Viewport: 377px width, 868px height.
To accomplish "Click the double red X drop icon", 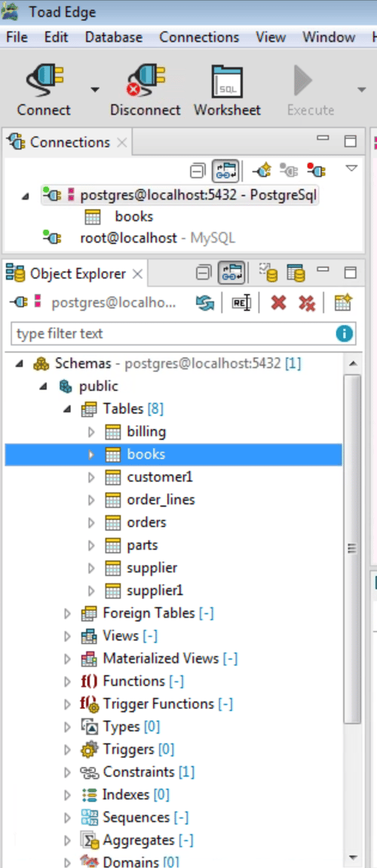I will point(307,303).
